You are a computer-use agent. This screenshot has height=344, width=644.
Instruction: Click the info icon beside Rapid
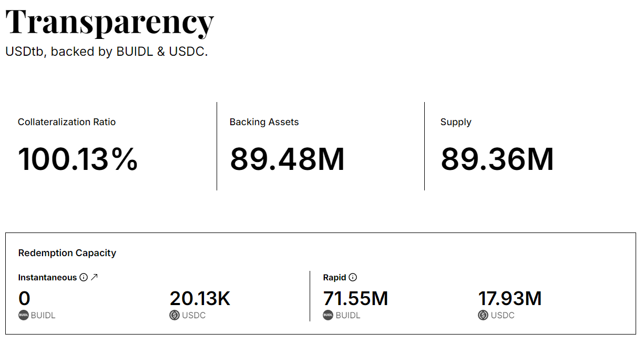click(x=353, y=278)
